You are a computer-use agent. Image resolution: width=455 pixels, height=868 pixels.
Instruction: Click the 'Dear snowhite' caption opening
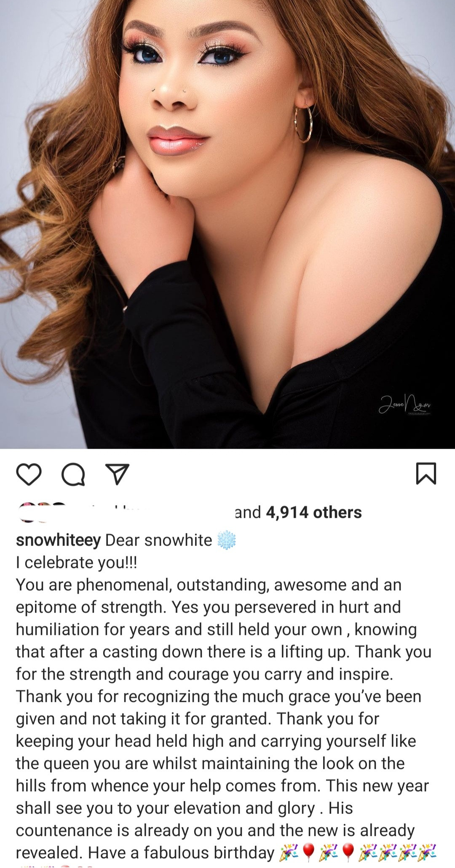[x=159, y=541]
